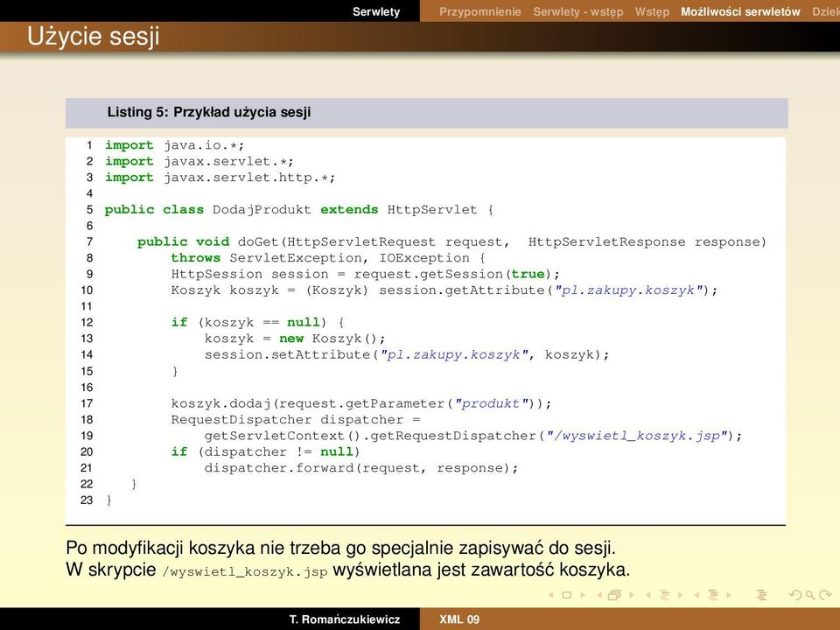Select the 'Możliwości serwletów' subsection
Screen dimensions: 840x630
[x=740, y=11]
